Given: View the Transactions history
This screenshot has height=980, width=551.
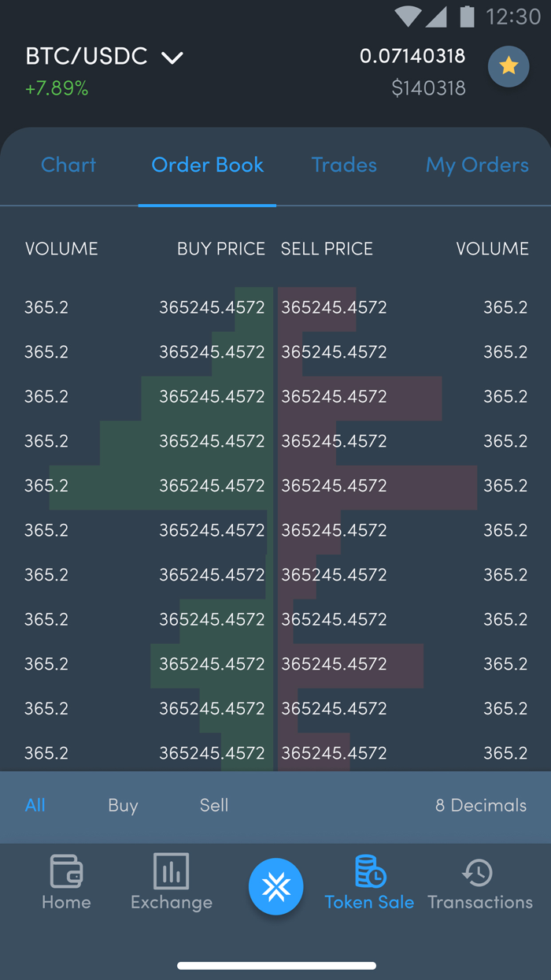Looking at the screenshot, I should click(480, 882).
